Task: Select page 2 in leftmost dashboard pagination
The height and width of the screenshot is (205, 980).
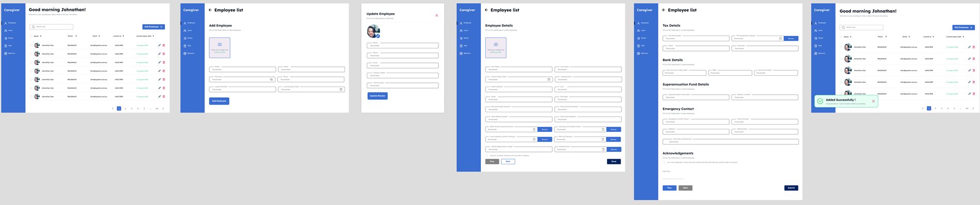Action: pyautogui.click(x=125, y=109)
